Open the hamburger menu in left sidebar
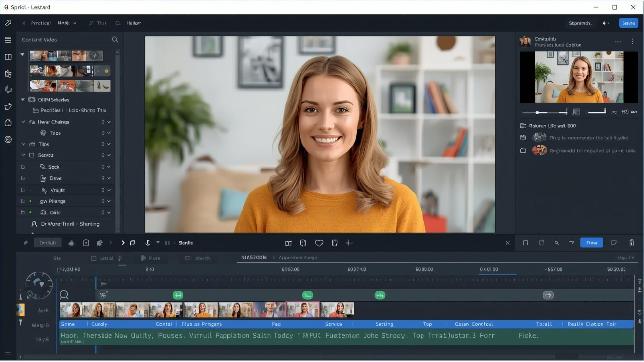 (8, 40)
